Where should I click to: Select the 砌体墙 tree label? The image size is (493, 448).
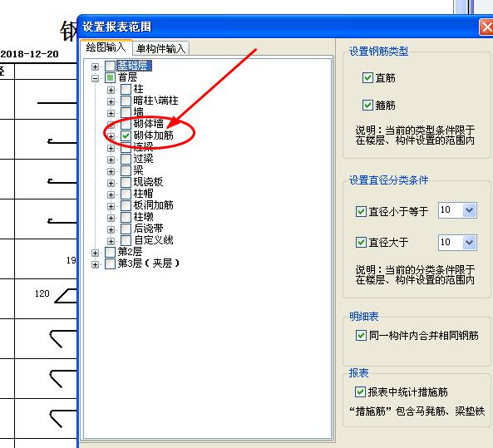149,124
